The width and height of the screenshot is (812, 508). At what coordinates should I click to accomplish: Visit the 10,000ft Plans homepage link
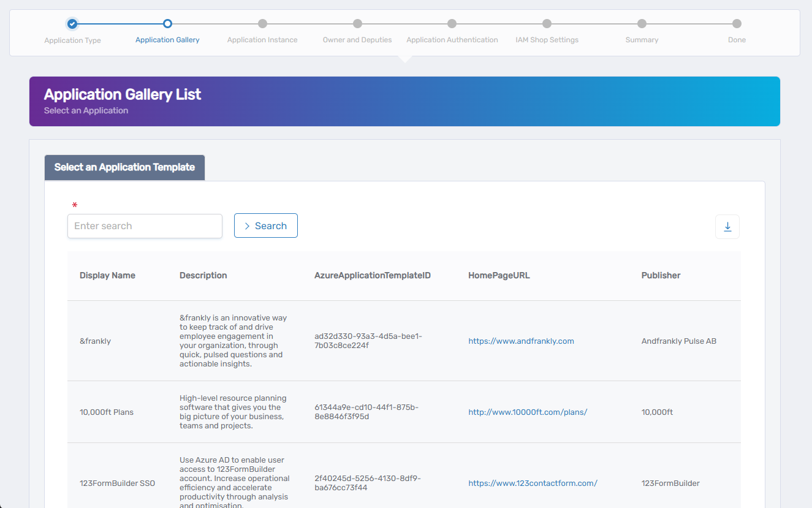[528, 412]
